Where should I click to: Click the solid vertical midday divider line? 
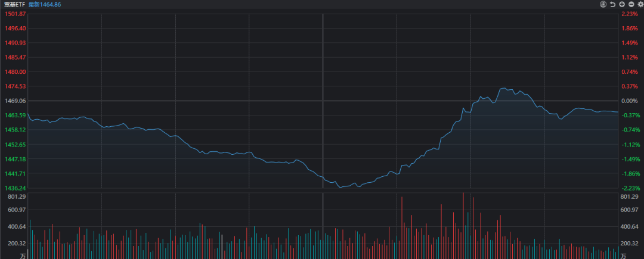[323, 119]
